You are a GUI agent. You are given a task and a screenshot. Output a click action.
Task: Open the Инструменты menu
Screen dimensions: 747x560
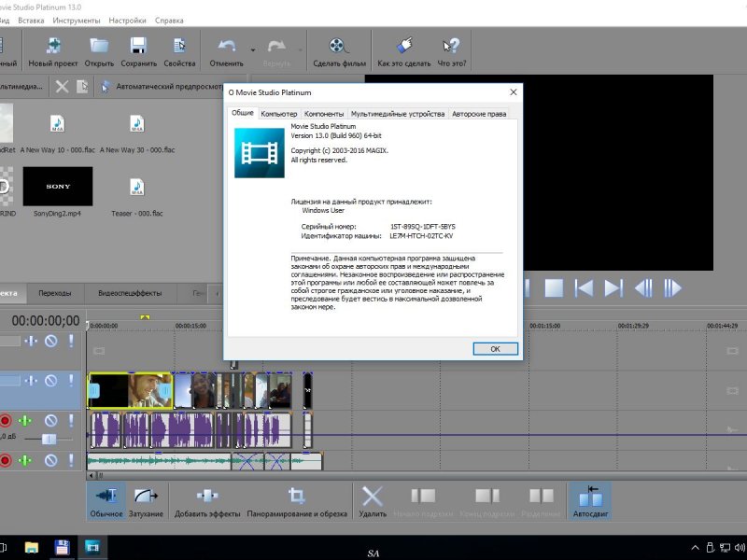[77, 21]
